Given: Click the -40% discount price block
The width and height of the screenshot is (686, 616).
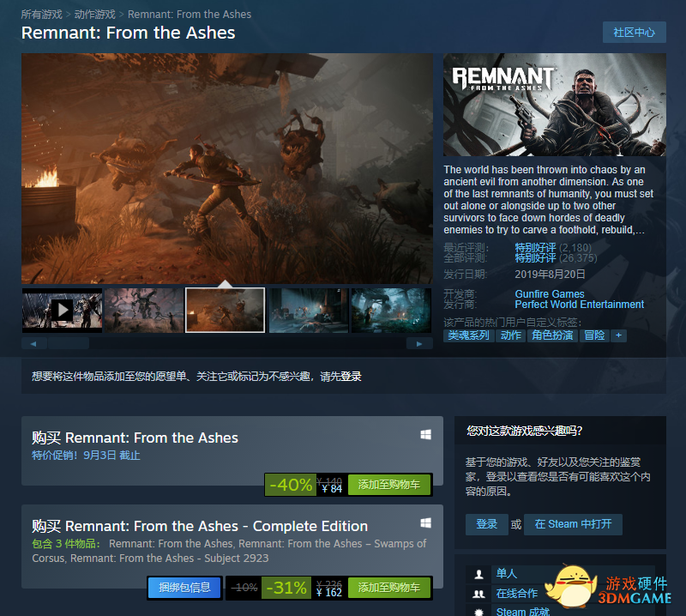Looking at the screenshot, I should tap(291, 485).
